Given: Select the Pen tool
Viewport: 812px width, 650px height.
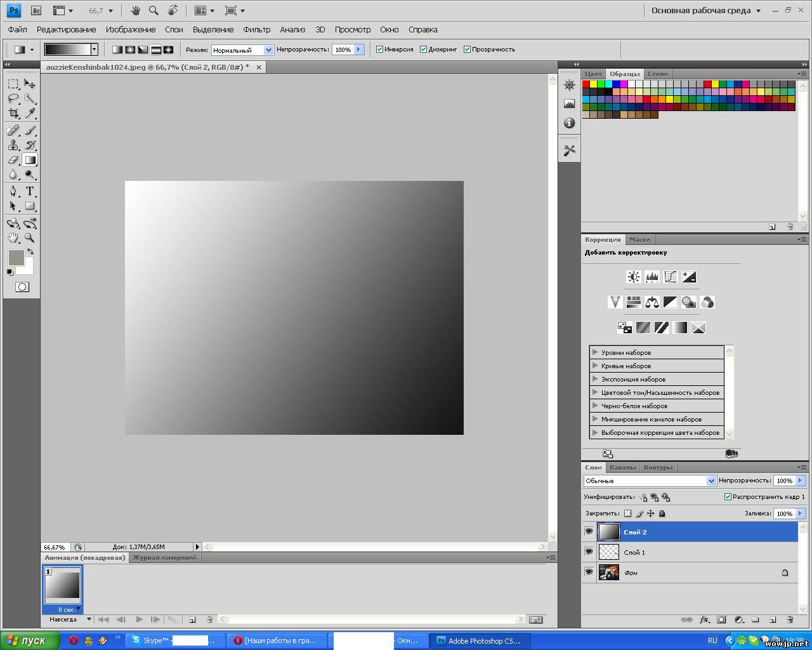Looking at the screenshot, I should coord(13,191).
